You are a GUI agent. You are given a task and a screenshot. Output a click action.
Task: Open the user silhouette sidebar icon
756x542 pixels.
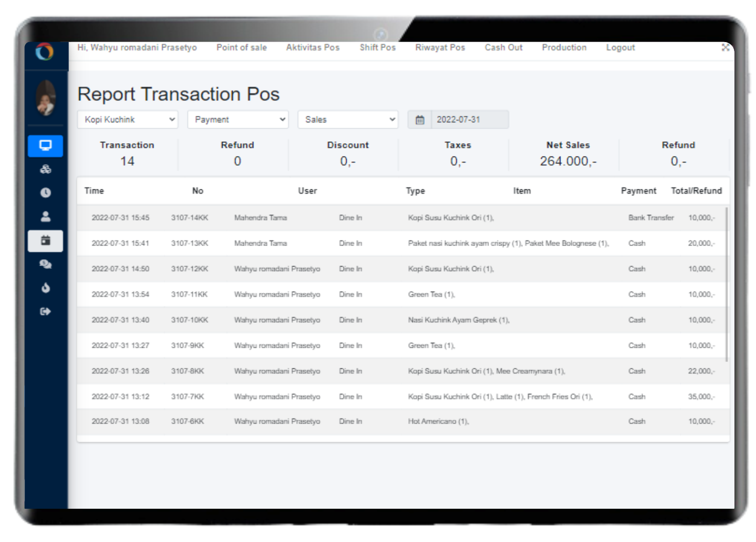pos(45,217)
